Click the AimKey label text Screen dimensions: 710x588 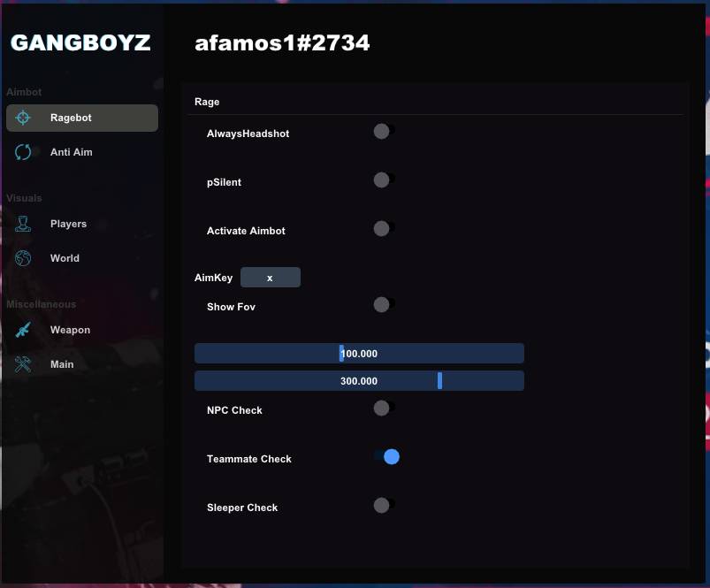click(x=213, y=278)
